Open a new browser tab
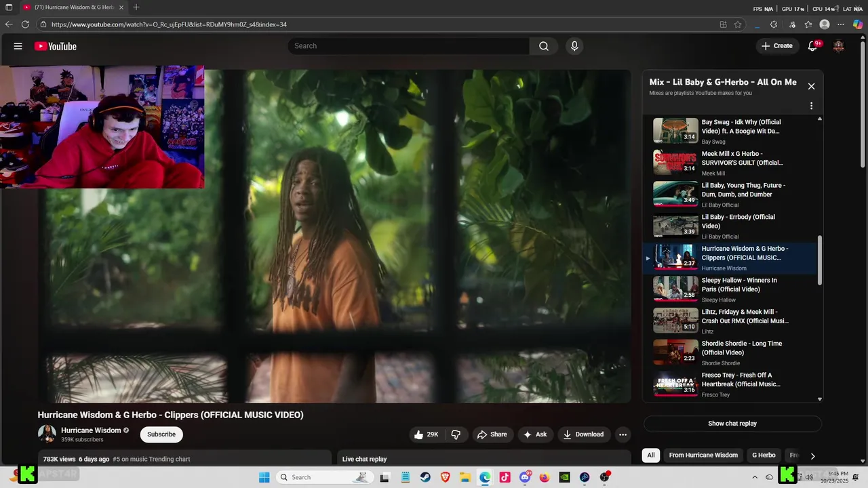This screenshot has height=488, width=868. pos(136,7)
